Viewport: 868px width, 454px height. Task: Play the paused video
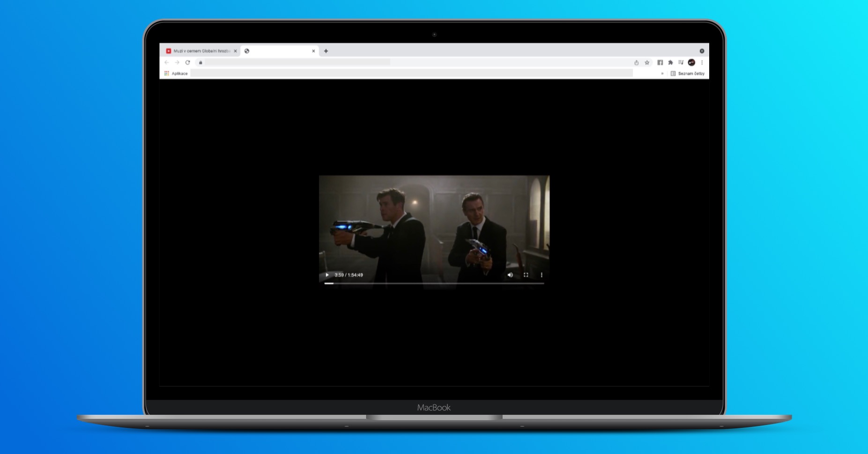click(x=327, y=275)
